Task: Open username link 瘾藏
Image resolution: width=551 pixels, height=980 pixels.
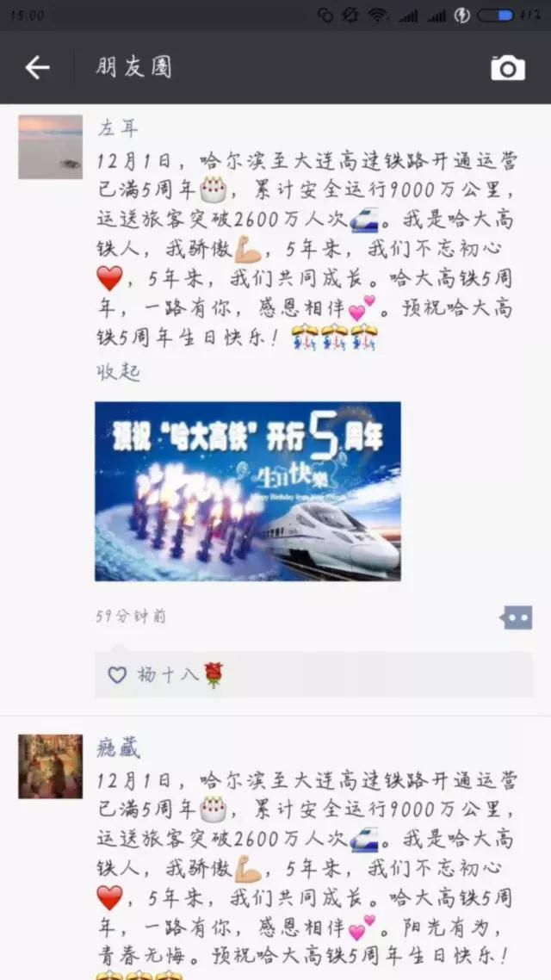Action: 118,747
